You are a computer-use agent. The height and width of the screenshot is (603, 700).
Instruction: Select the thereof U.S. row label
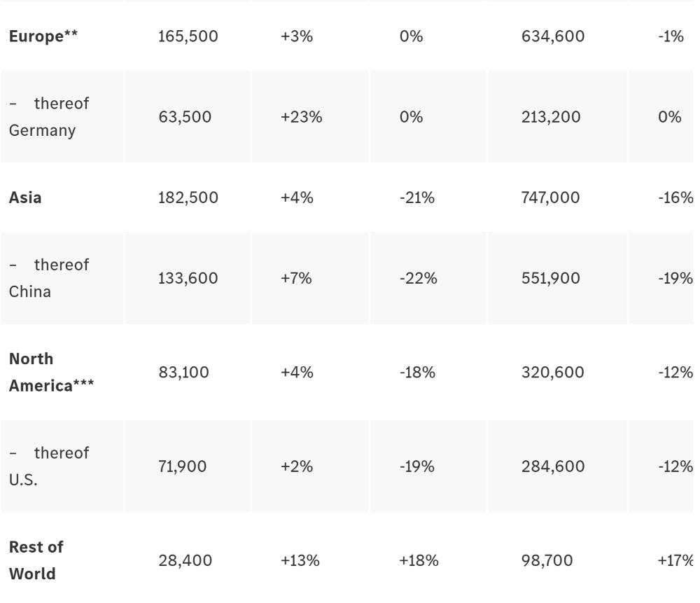(x=49, y=466)
